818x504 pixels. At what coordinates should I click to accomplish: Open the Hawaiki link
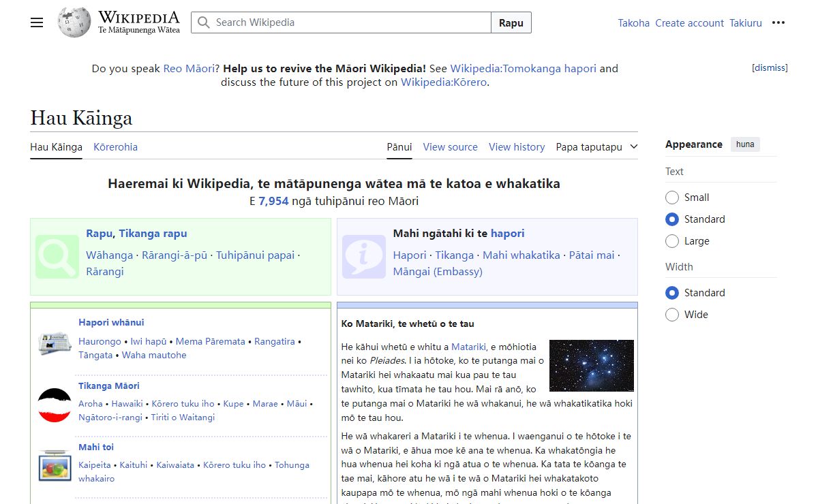(127, 403)
